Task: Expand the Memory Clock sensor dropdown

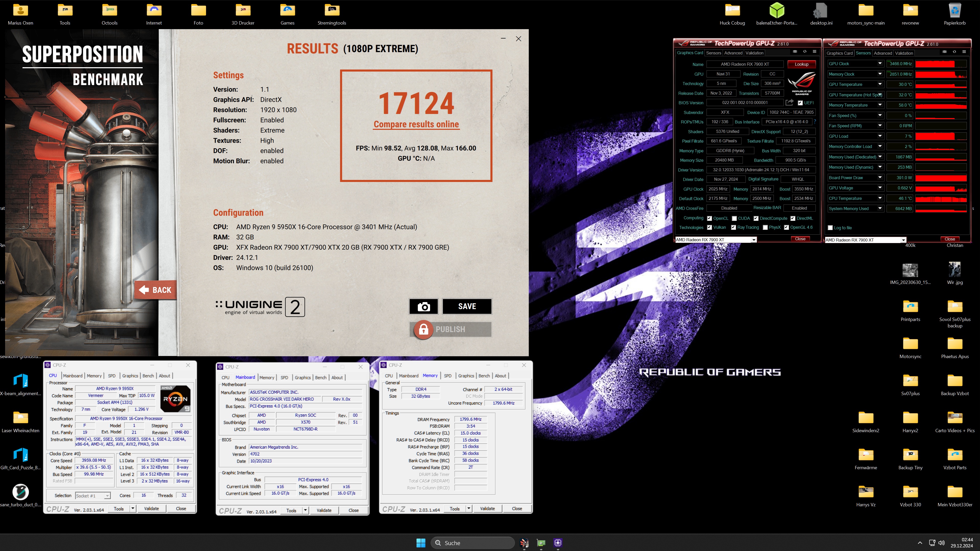Action: (880, 74)
